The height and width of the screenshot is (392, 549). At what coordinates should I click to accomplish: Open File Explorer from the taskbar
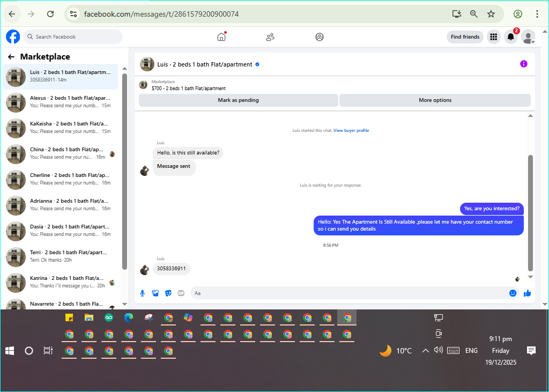89,318
